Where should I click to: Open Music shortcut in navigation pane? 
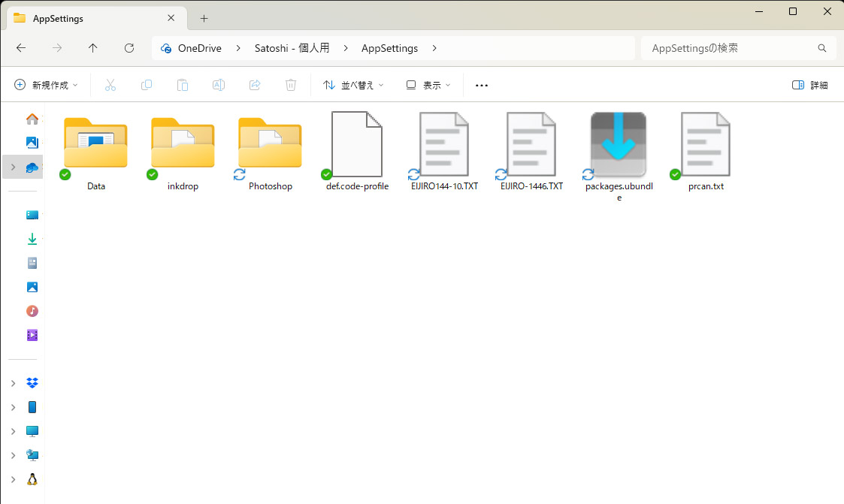[x=32, y=311]
